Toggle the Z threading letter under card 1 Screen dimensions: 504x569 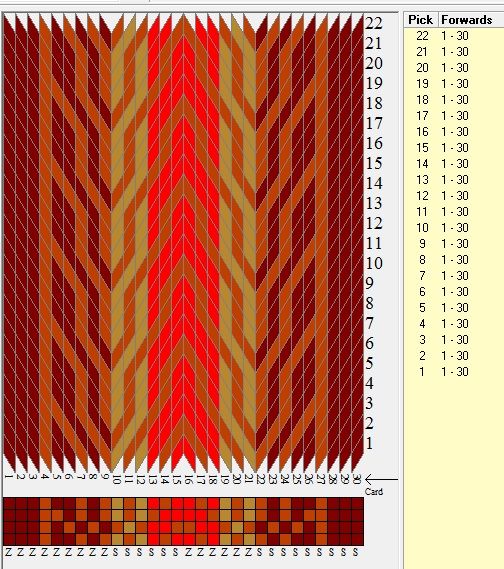9,552
